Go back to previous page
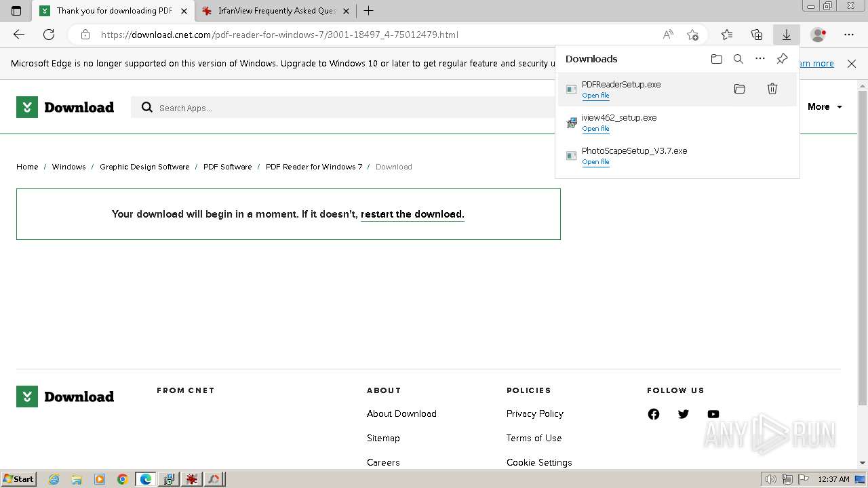The image size is (868, 488). click(x=19, y=35)
